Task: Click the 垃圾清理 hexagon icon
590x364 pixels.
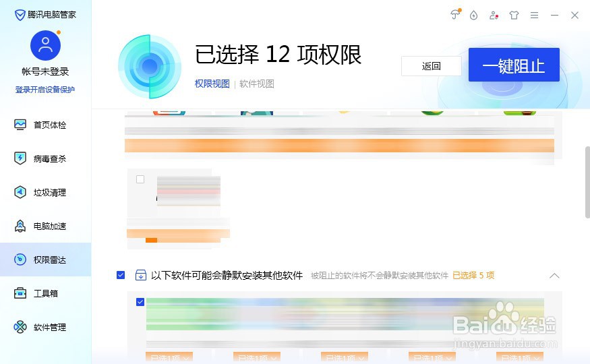Action: point(20,192)
